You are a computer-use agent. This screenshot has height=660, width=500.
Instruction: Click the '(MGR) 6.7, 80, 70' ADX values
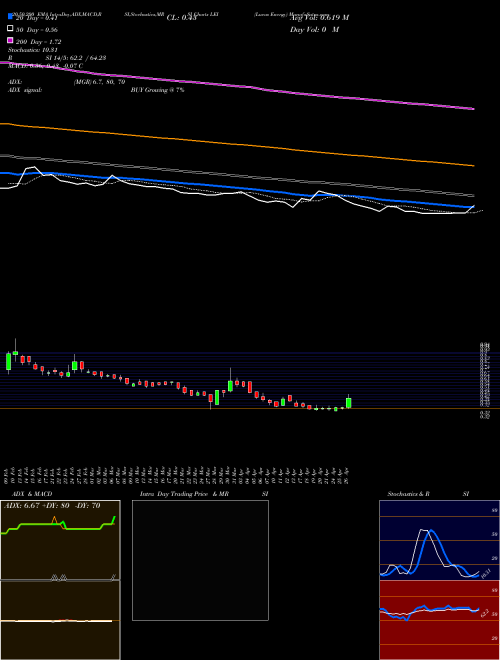click(99, 82)
